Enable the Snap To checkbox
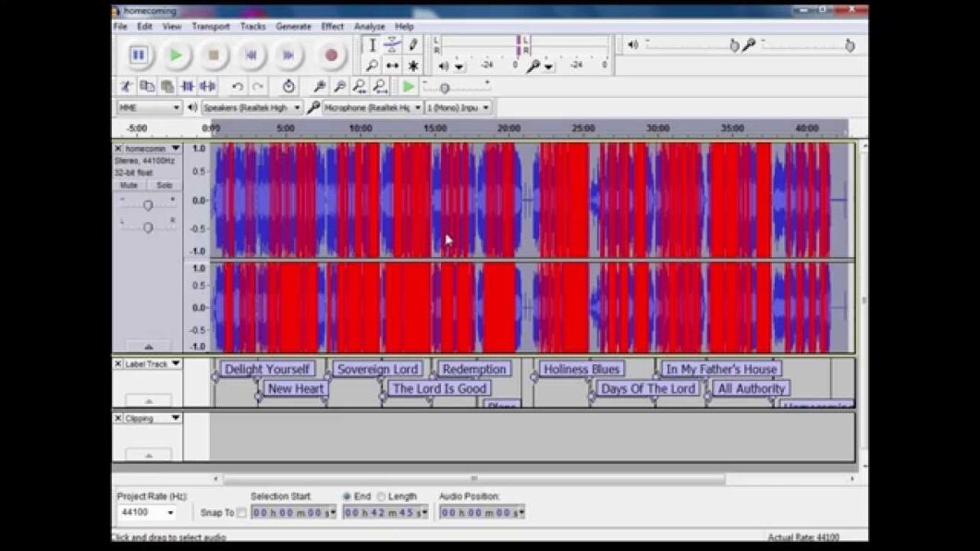This screenshot has height=551, width=980. (x=239, y=511)
